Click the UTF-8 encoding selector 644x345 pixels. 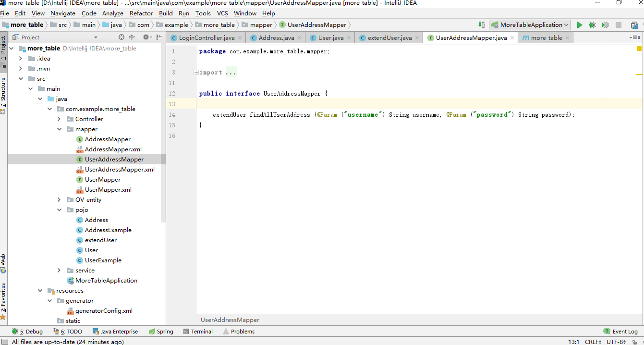click(616, 342)
